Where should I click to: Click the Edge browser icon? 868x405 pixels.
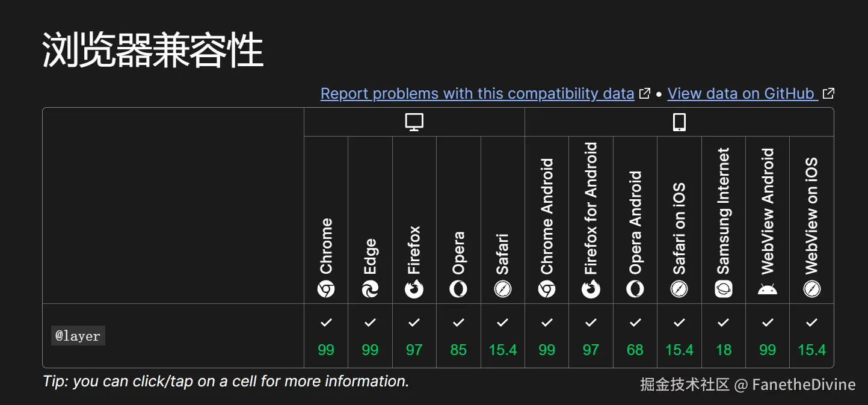click(370, 289)
